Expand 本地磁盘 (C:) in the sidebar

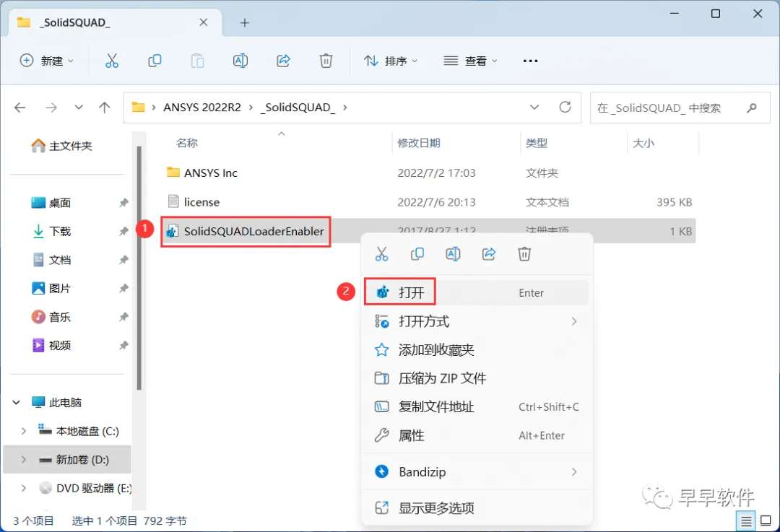23,431
